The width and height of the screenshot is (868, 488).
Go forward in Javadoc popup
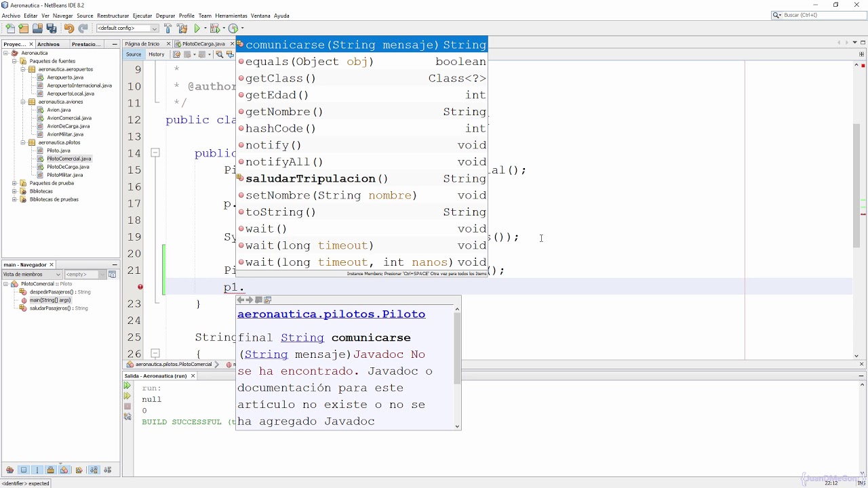249,300
